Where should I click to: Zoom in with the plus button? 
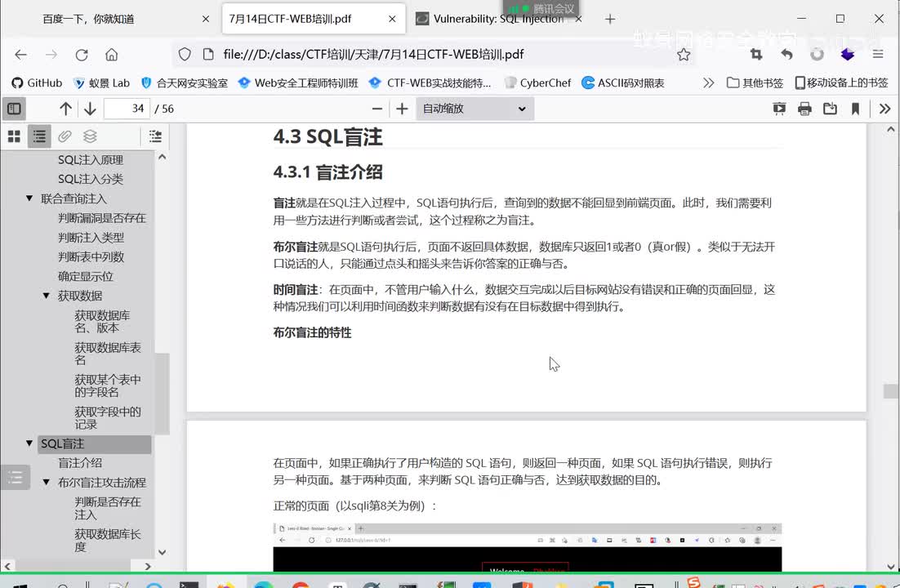(402, 109)
